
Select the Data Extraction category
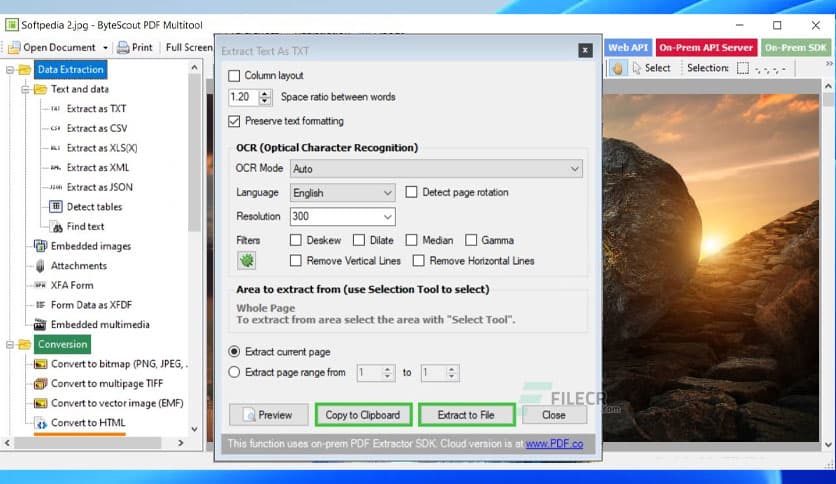(x=70, y=70)
